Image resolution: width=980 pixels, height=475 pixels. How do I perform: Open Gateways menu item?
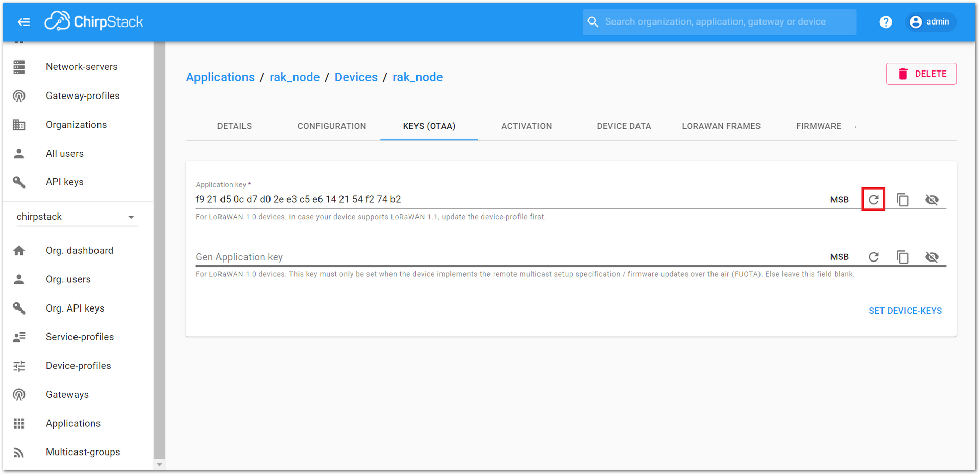[78, 395]
